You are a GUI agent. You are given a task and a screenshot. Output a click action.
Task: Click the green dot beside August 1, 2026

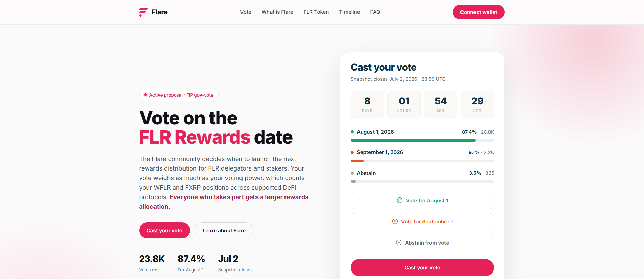[x=352, y=132]
